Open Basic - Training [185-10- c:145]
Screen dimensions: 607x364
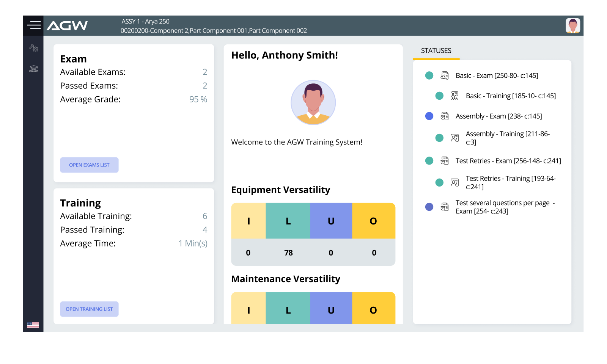(x=511, y=96)
